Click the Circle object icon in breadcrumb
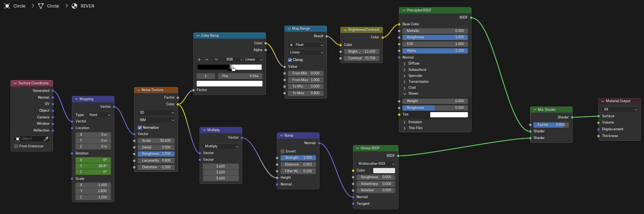The width and height of the screenshot is (644, 214). click(x=7, y=6)
